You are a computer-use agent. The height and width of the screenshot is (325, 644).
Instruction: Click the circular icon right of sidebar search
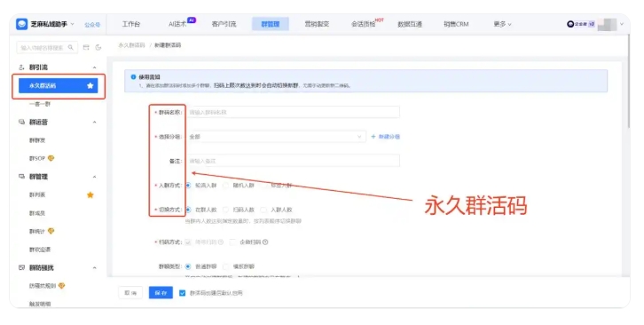[x=98, y=48]
